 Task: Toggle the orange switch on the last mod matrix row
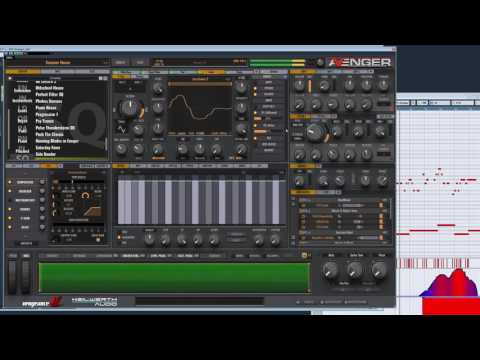(381, 237)
